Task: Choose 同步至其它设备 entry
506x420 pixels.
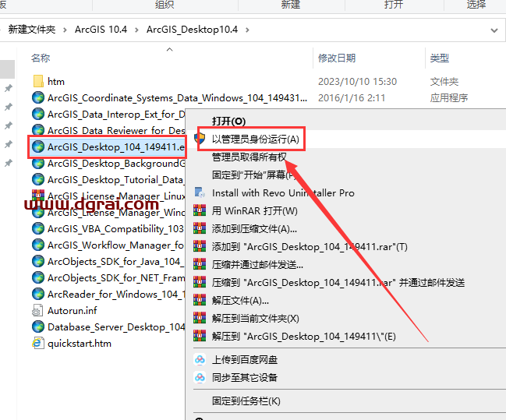Action: pos(245,377)
